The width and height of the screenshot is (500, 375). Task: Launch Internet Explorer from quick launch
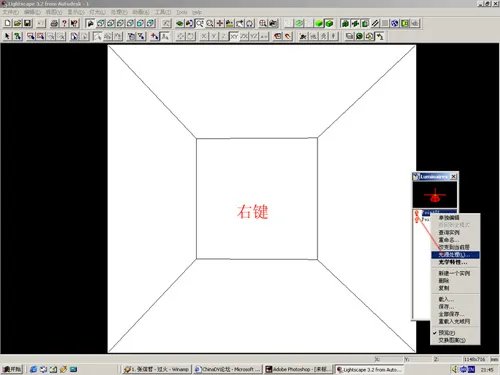point(33,369)
